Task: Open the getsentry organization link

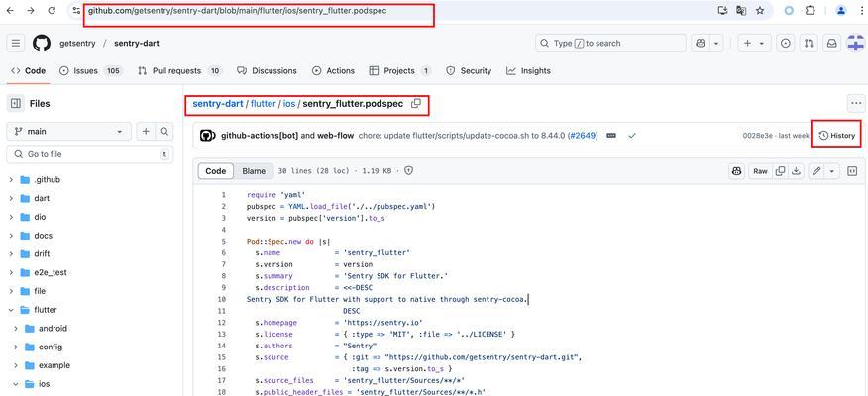Action: (77, 44)
